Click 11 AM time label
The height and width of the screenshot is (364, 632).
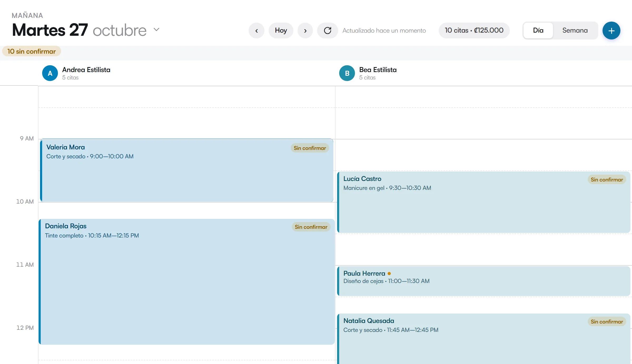point(25,265)
